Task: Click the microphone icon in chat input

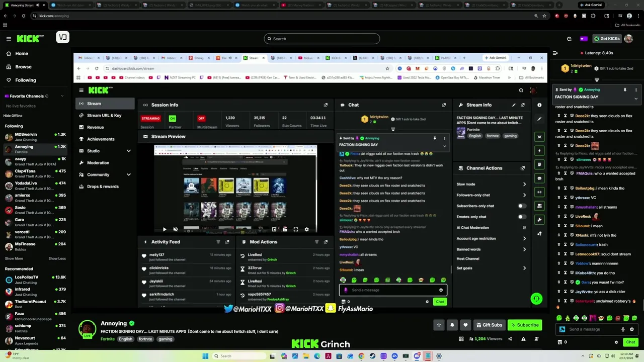Action: [623, 329]
